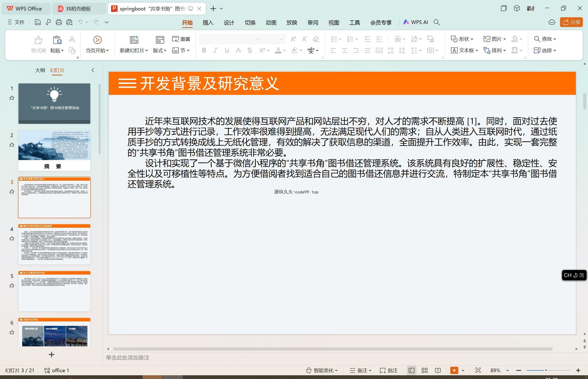Click the Copy icon below scissors
588x379 pixels.
pyautogui.click(x=72, y=50)
